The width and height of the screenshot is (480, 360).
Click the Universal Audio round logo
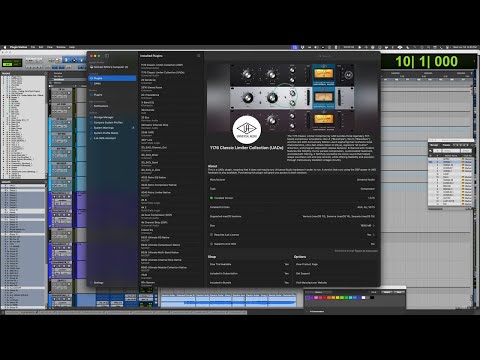247,129
